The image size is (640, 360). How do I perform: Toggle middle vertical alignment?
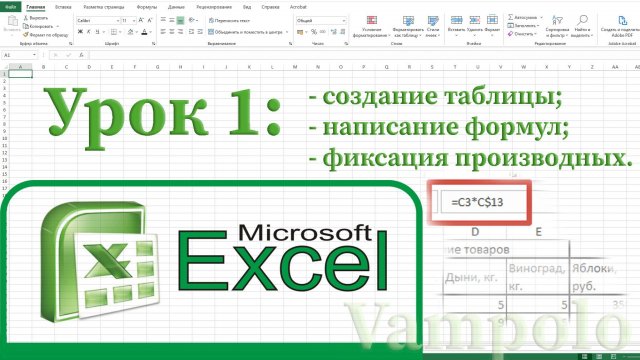click(x=172, y=20)
